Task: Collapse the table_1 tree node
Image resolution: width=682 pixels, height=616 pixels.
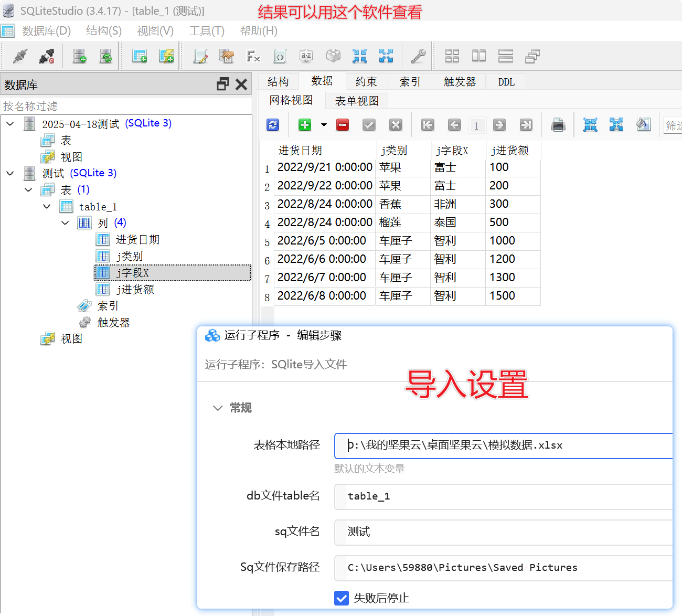Action: (47, 207)
